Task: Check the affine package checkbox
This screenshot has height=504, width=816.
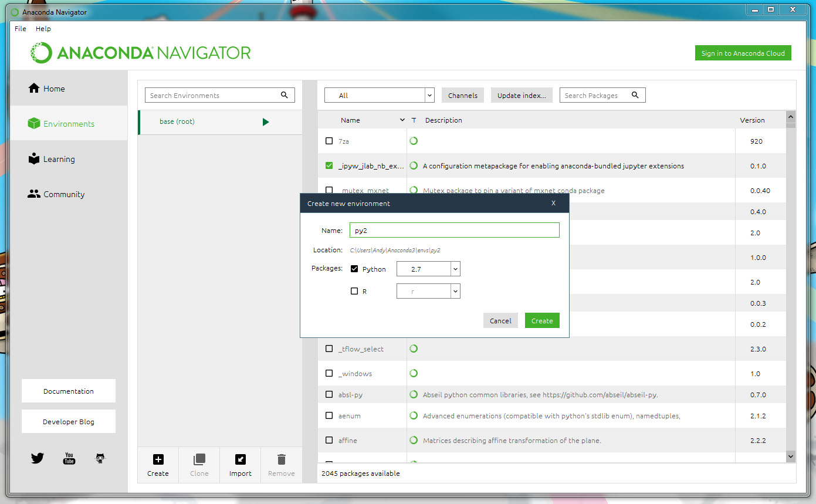Action: pyautogui.click(x=329, y=440)
